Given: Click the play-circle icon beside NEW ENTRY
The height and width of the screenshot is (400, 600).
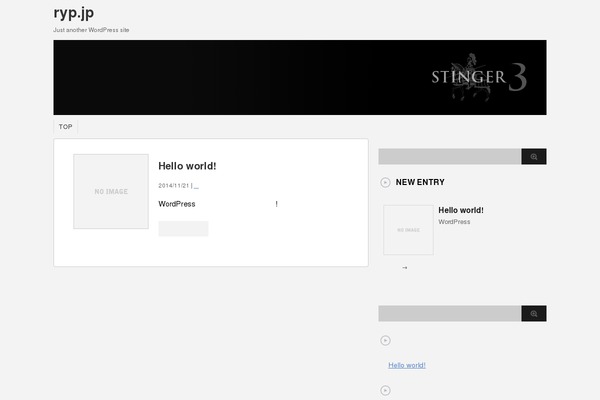Looking at the screenshot, I should (x=385, y=183).
